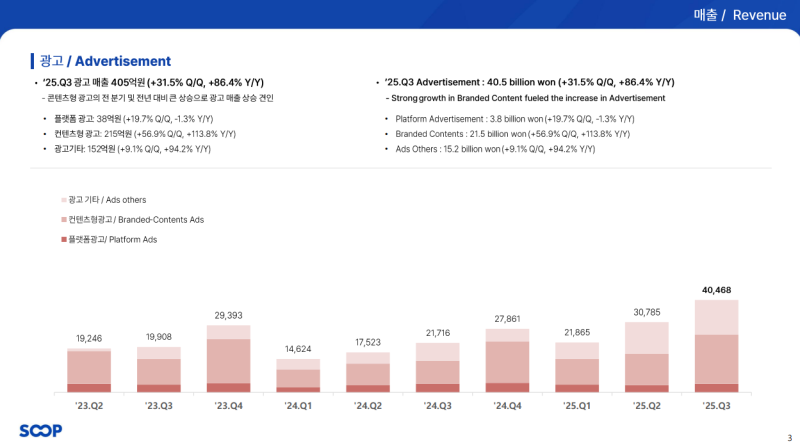The height and width of the screenshot is (448, 800).
Task: Select the Korean 광고기타 152억원 bullet
Action: pyautogui.click(x=132, y=148)
